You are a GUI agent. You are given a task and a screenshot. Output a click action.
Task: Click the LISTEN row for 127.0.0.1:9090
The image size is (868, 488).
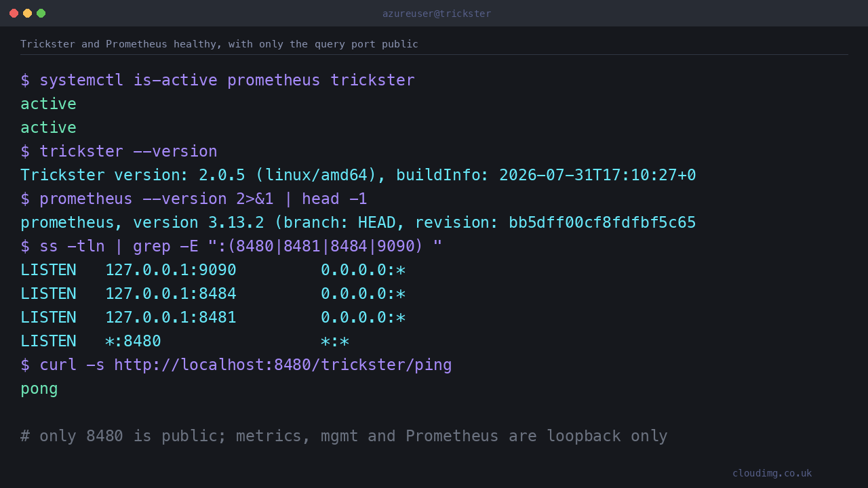(x=213, y=270)
